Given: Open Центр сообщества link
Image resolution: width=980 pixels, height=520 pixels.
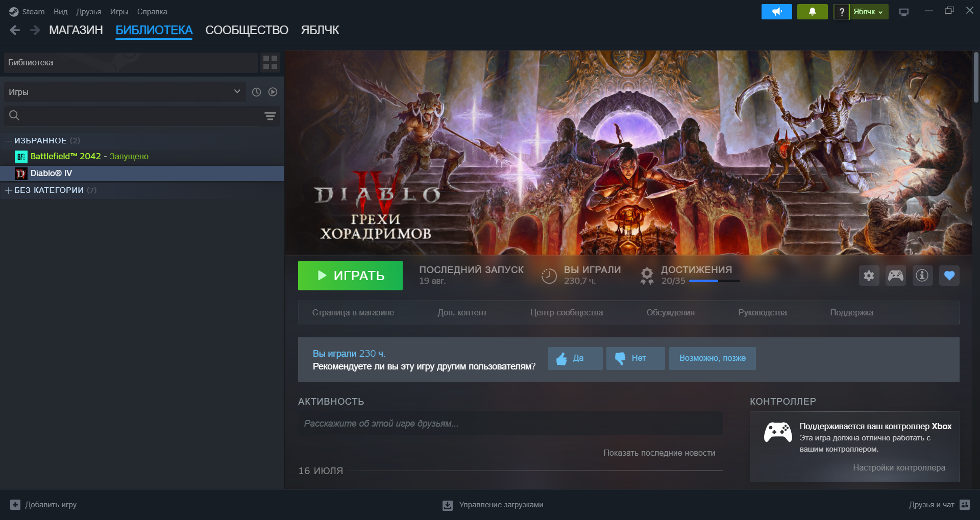Looking at the screenshot, I should pyautogui.click(x=567, y=312).
